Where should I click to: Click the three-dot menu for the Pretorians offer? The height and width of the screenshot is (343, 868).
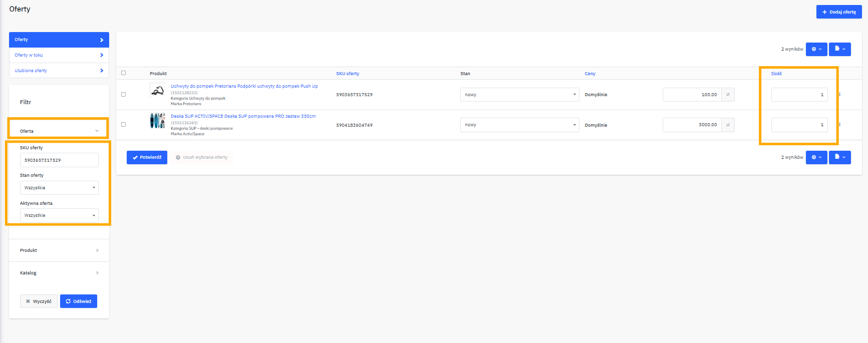click(x=840, y=95)
